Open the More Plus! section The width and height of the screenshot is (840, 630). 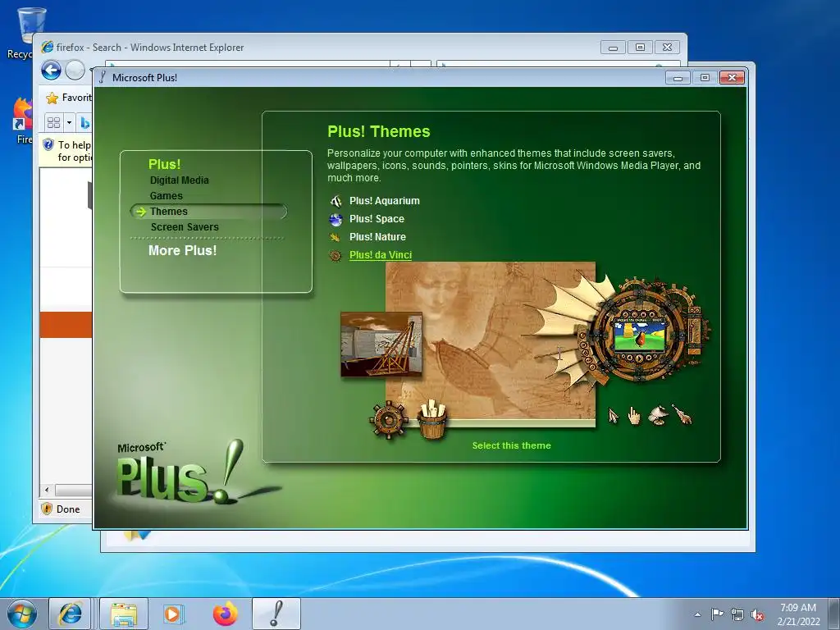point(183,250)
